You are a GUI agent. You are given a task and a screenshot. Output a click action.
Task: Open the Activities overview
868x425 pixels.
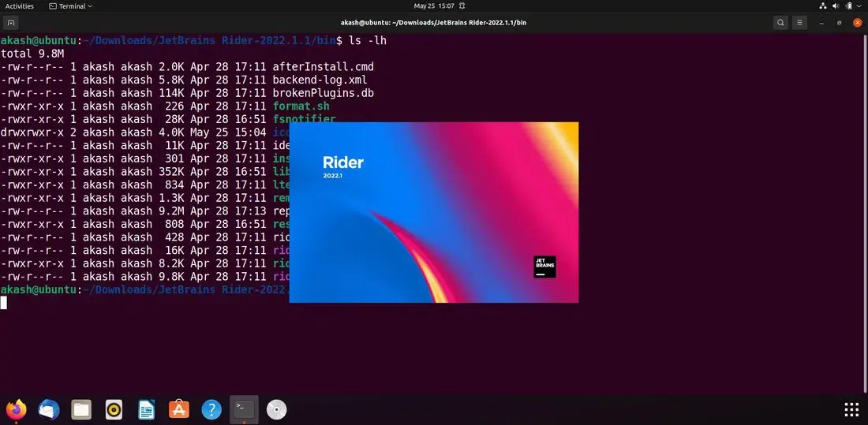20,6
